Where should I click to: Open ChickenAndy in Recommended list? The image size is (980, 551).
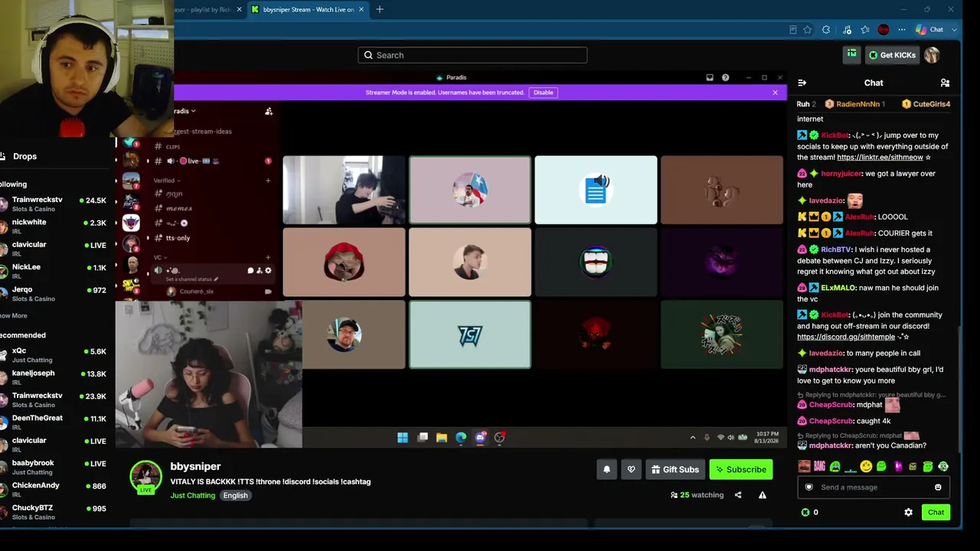[55, 490]
